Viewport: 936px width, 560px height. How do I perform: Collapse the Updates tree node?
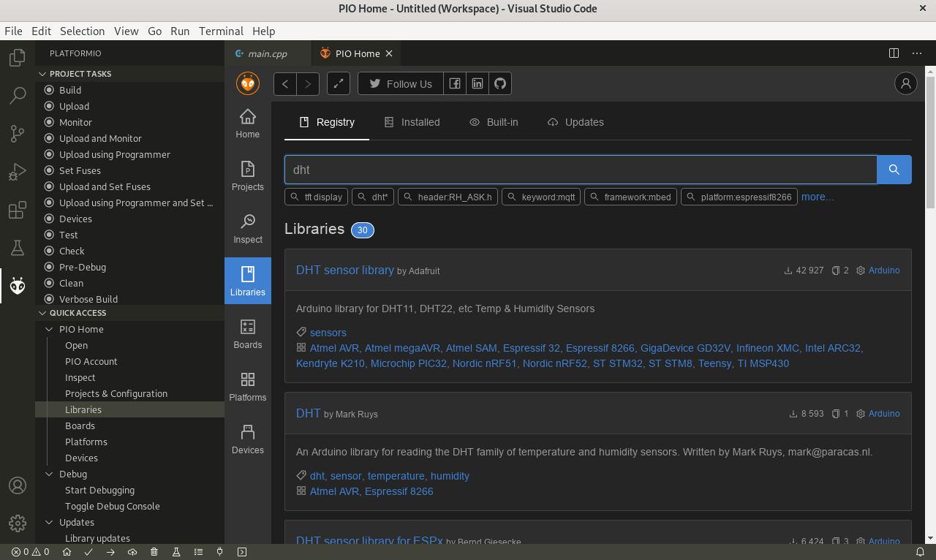pos(49,522)
